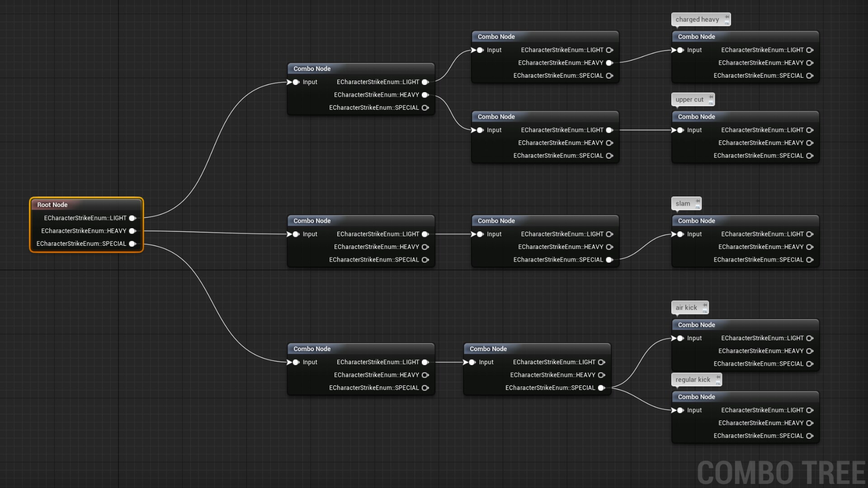This screenshot has height=488, width=868.
Task: Click the Input pin on bottom-left Combo Node
Action: point(296,362)
